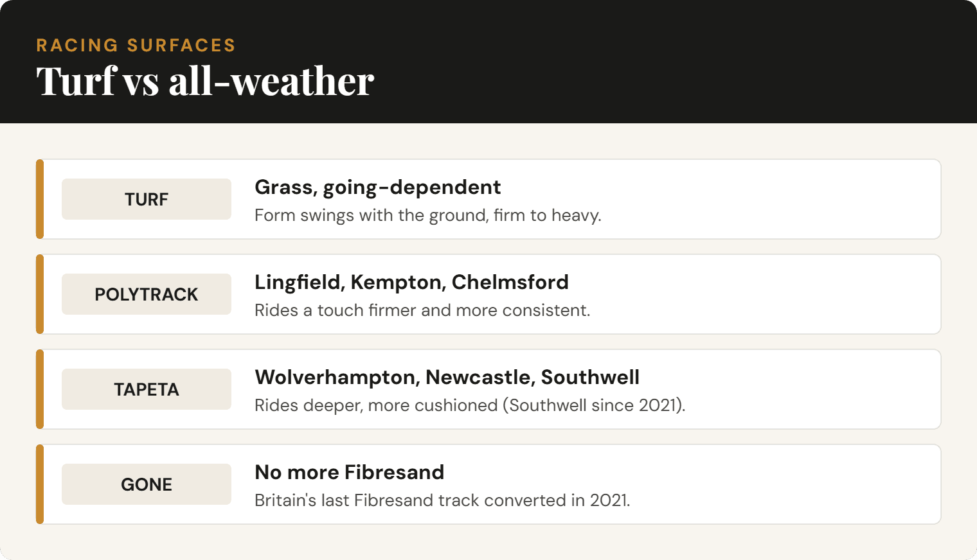Click orange accent bar on Tapeta card

pyautogui.click(x=40, y=389)
